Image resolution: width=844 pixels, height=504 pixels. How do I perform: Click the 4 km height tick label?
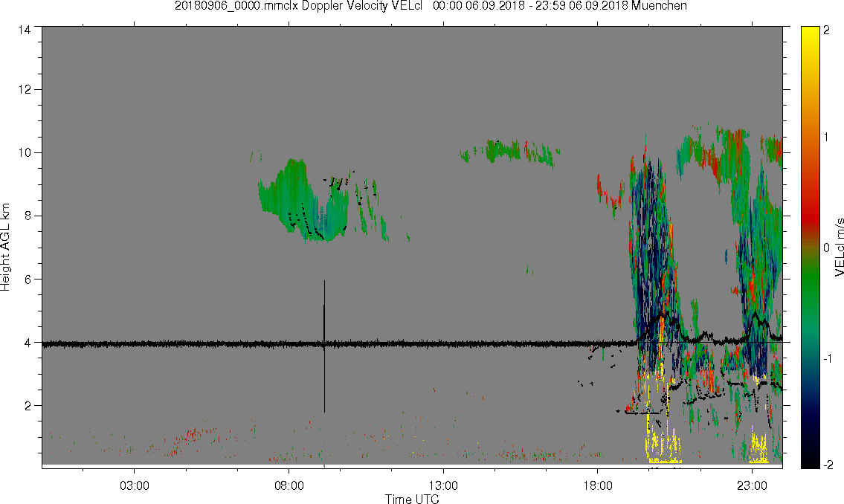click(x=28, y=343)
